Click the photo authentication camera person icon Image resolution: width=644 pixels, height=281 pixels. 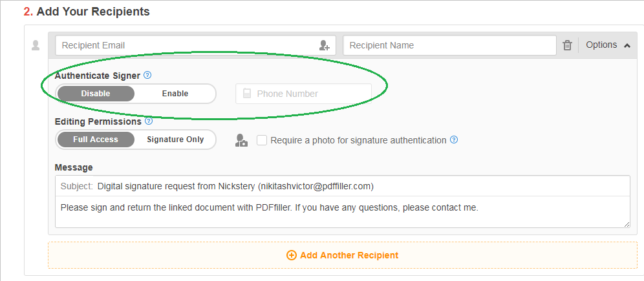tap(242, 140)
